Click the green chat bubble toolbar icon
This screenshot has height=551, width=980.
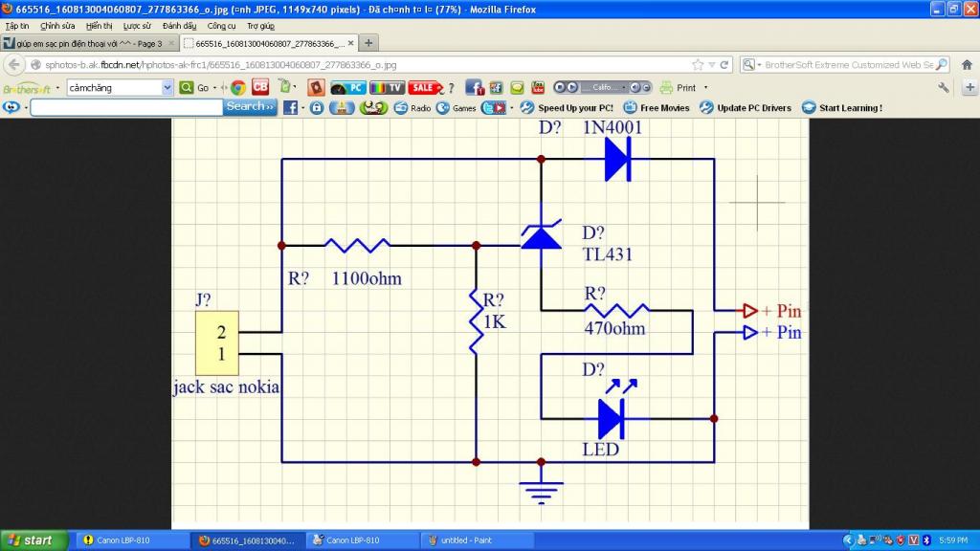point(517,87)
